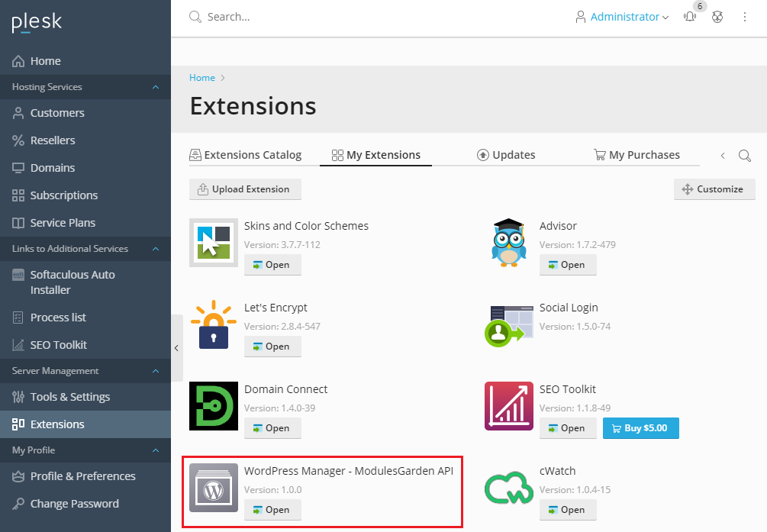Click the Service Plans book icon
The width and height of the screenshot is (767, 532).
pyautogui.click(x=18, y=223)
